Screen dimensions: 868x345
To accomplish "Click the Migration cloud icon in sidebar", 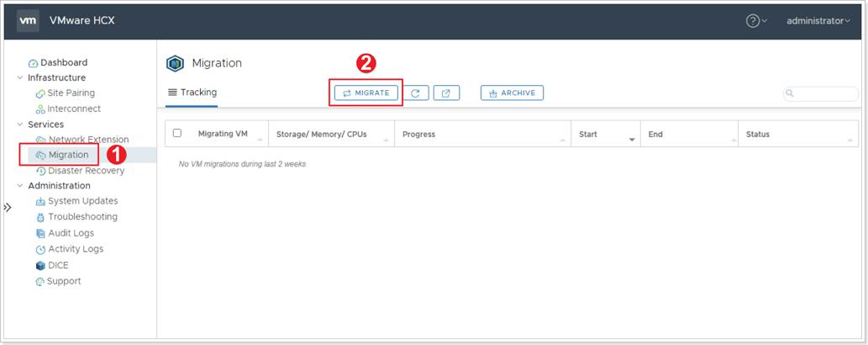I will 40,156.
